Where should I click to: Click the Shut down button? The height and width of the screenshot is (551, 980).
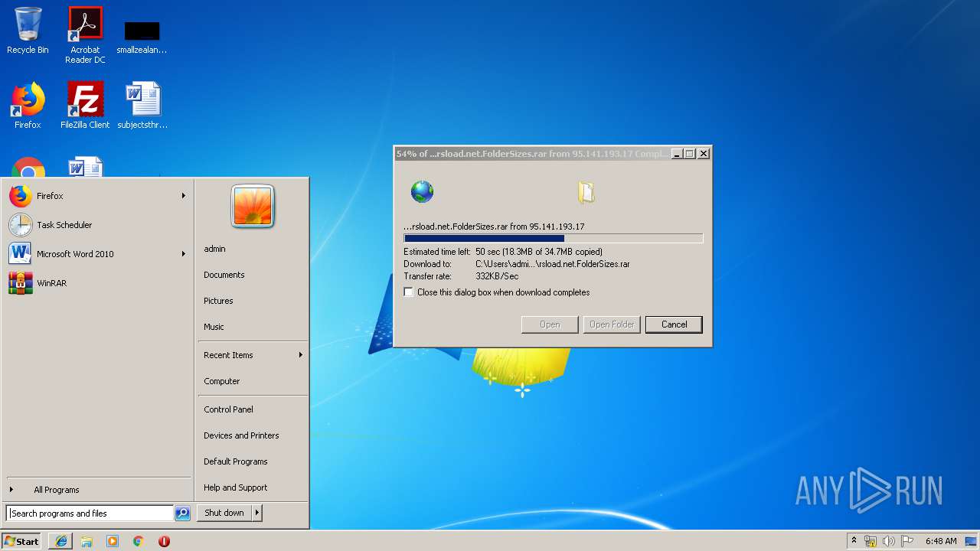pyautogui.click(x=224, y=513)
